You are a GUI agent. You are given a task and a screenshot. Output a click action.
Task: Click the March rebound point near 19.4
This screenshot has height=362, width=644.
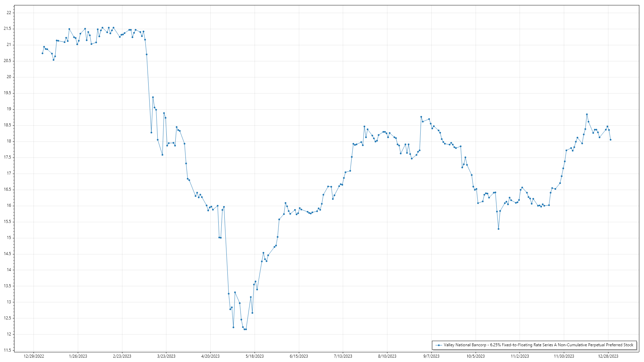click(x=153, y=97)
